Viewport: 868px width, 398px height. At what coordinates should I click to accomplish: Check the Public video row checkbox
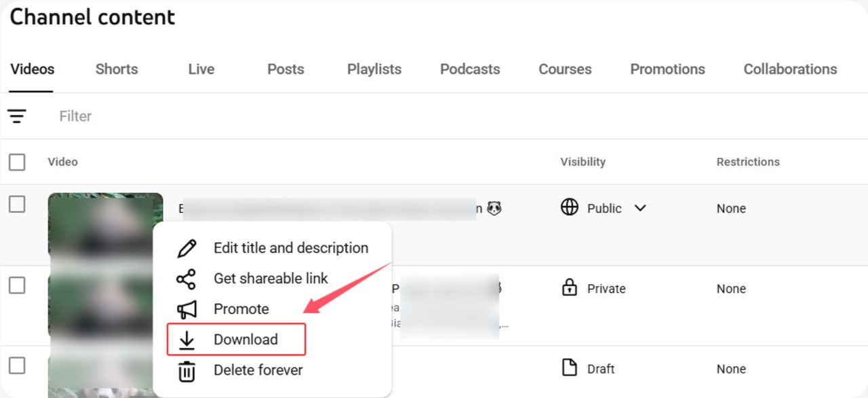(17, 204)
